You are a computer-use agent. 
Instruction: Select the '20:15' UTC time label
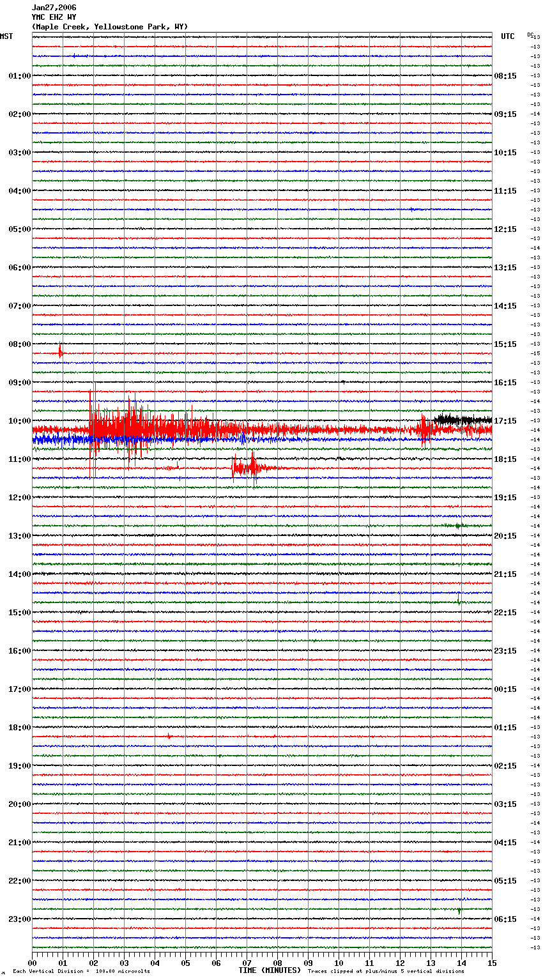pyautogui.click(x=505, y=536)
